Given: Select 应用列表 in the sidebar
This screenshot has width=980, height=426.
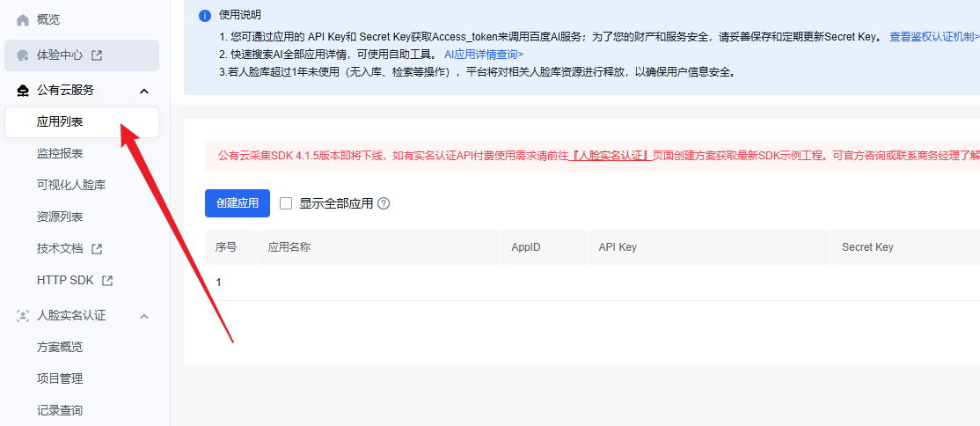Looking at the screenshot, I should point(81,122).
